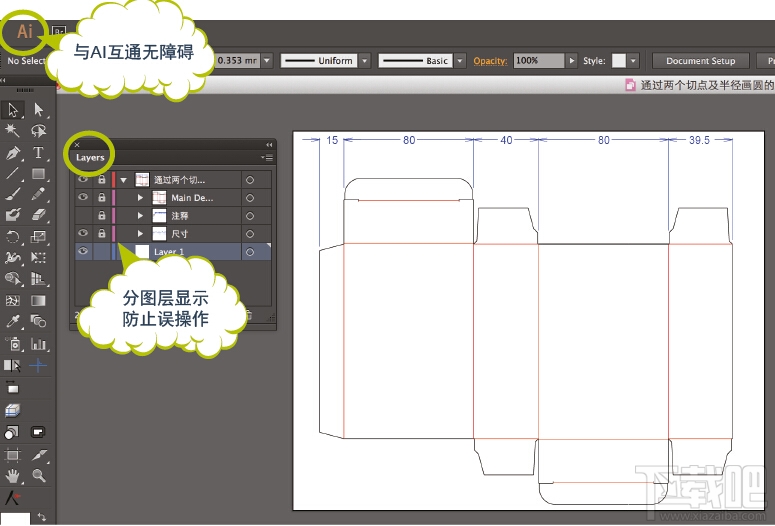Unlock the 通过两个切... top layer
Image resolution: width=775 pixels, height=526 pixels.
102,179
